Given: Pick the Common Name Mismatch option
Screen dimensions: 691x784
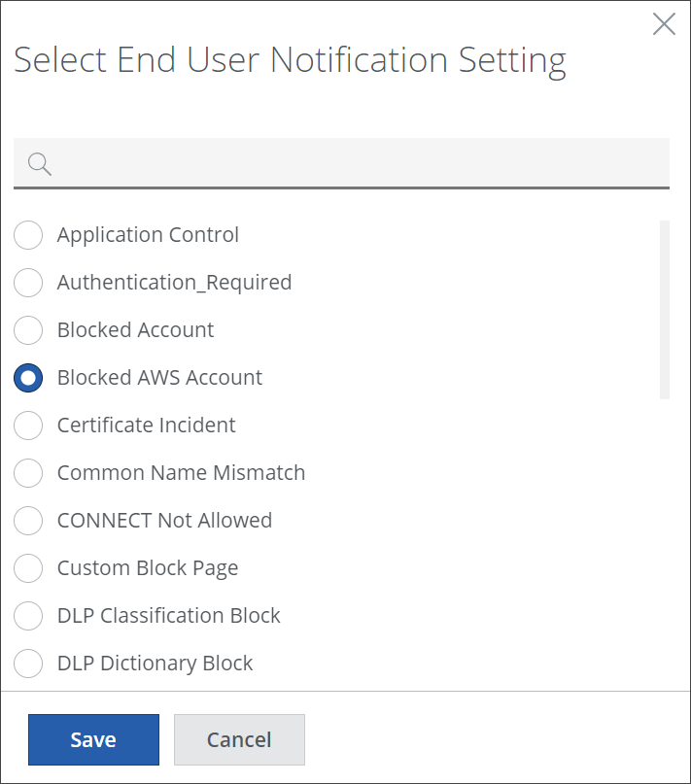Looking at the screenshot, I should (28, 473).
